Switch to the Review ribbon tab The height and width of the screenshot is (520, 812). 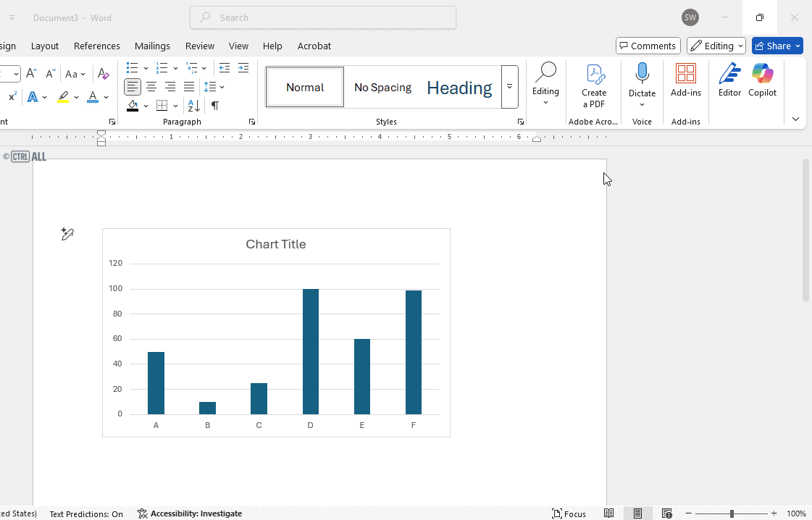tap(200, 46)
